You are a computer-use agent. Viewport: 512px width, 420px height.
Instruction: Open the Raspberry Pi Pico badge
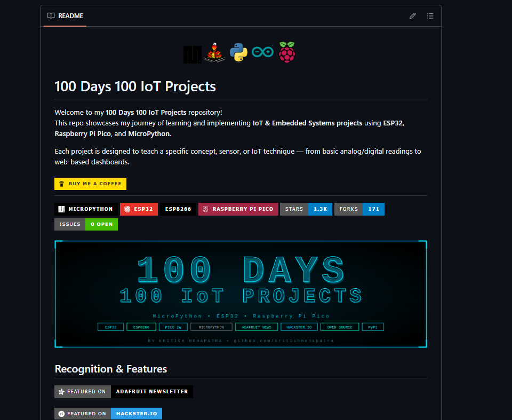[x=238, y=209]
